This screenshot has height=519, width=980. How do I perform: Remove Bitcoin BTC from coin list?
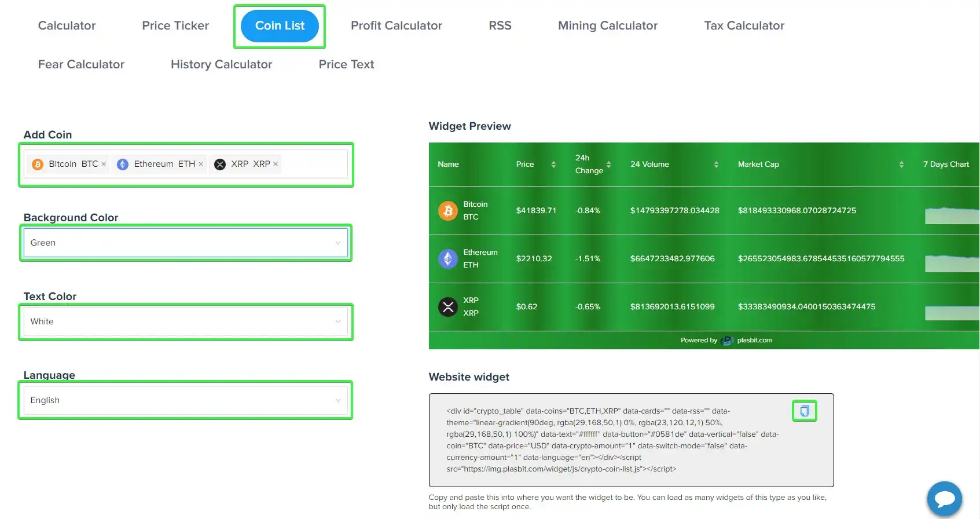coord(104,165)
